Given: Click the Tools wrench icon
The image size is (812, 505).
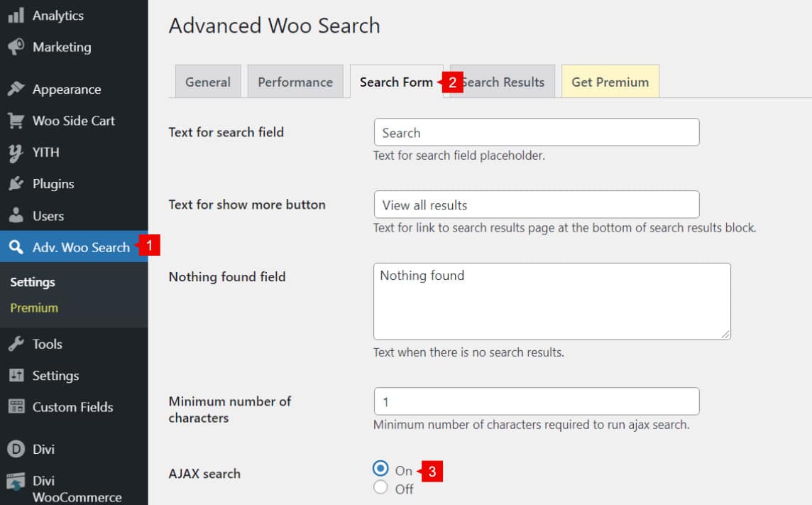Looking at the screenshot, I should (16, 344).
